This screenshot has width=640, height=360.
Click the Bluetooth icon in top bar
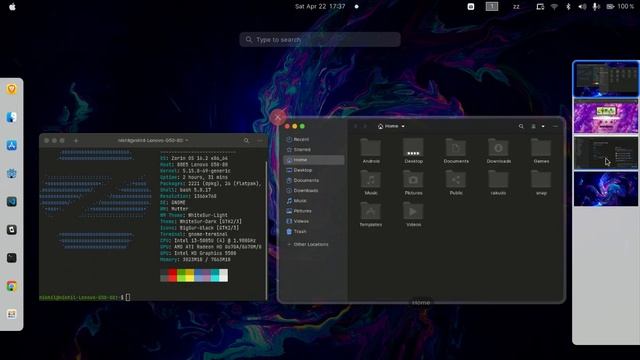click(x=568, y=7)
